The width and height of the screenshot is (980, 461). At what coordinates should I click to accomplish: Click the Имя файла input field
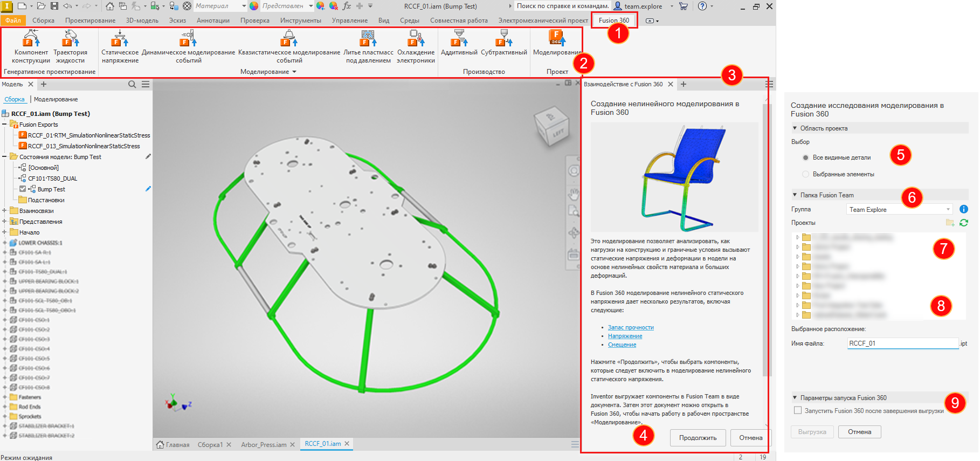pyautogui.click(x=903, y=343)
